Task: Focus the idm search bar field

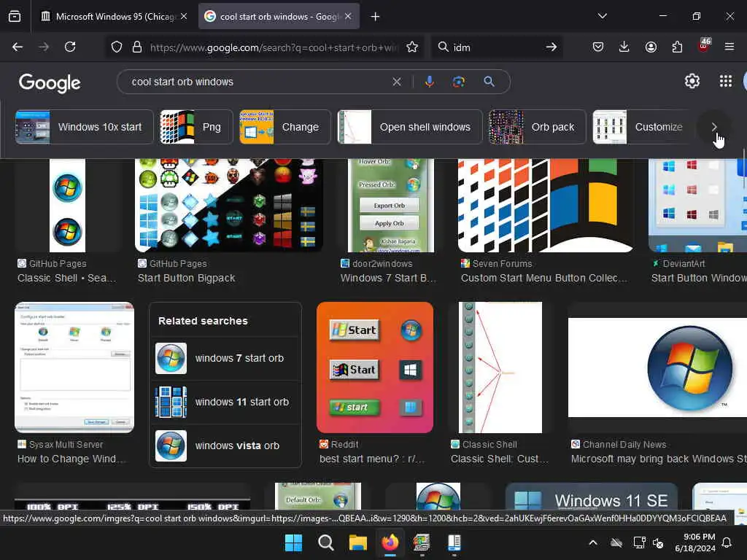Action: point(495,47)
